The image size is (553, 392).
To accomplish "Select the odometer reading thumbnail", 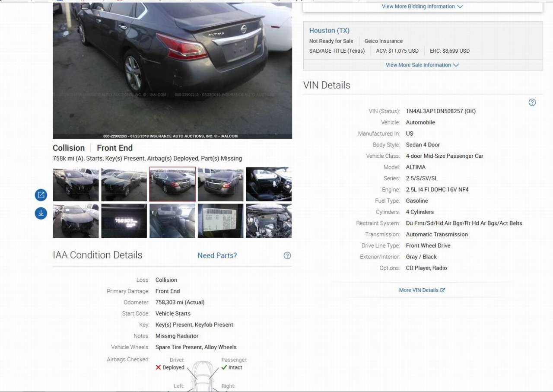I will (124, 221).
